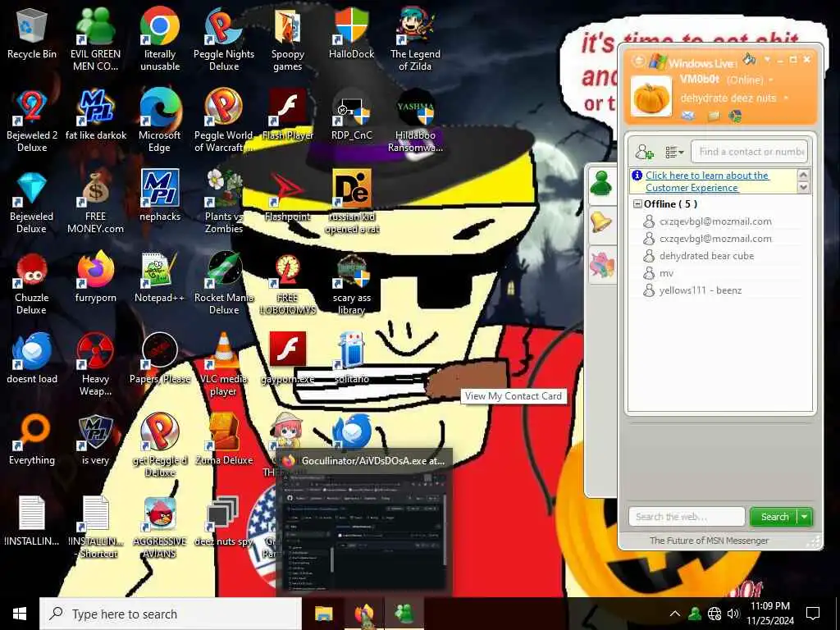Open the Spoopy games folder
Image resolution: width=840 pixels, height=630 pixels.
288,39
